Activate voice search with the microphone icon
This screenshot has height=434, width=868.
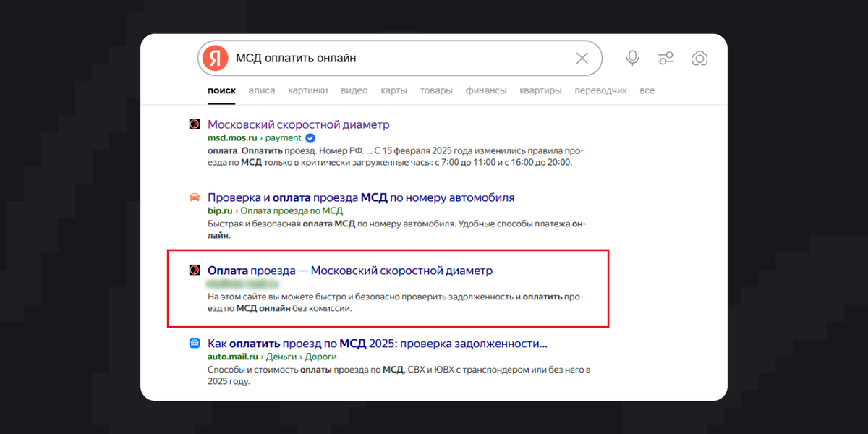(632, 58)
